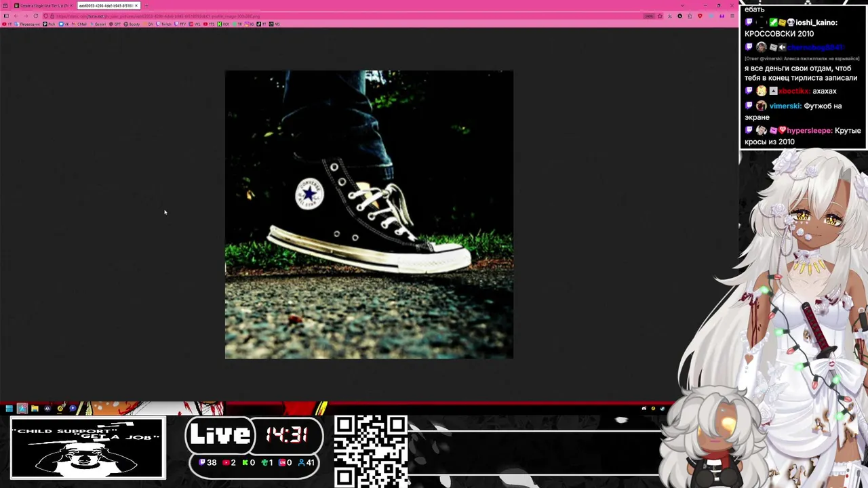Reload the current page
This screenshot has height=488, width=868.
[36, 16]
